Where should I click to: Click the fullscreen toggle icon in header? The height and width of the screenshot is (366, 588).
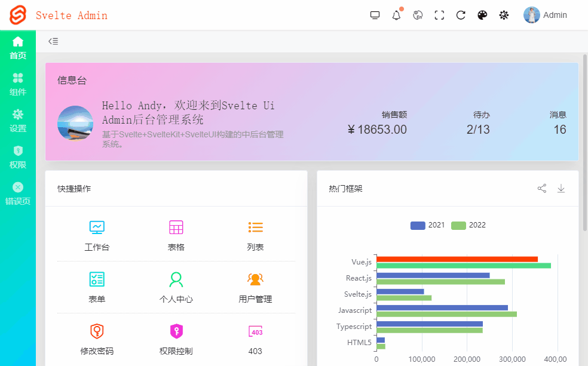439,15
